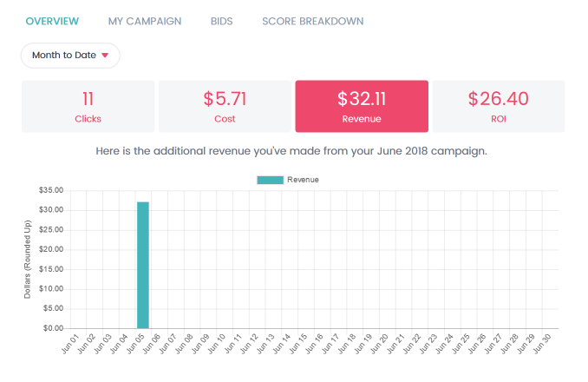Open the MY CAMPAIGN tab
This screenshot has width=588, height=382.
pos(145,22)
